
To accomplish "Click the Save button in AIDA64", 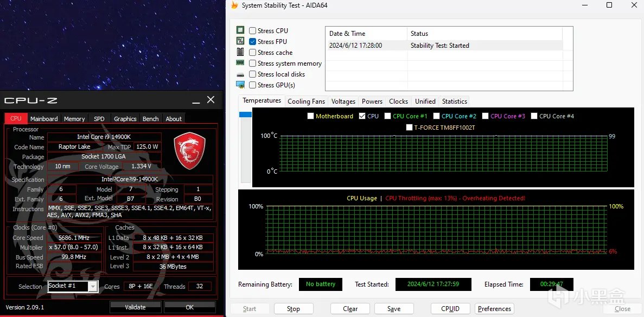I will 394,309.
